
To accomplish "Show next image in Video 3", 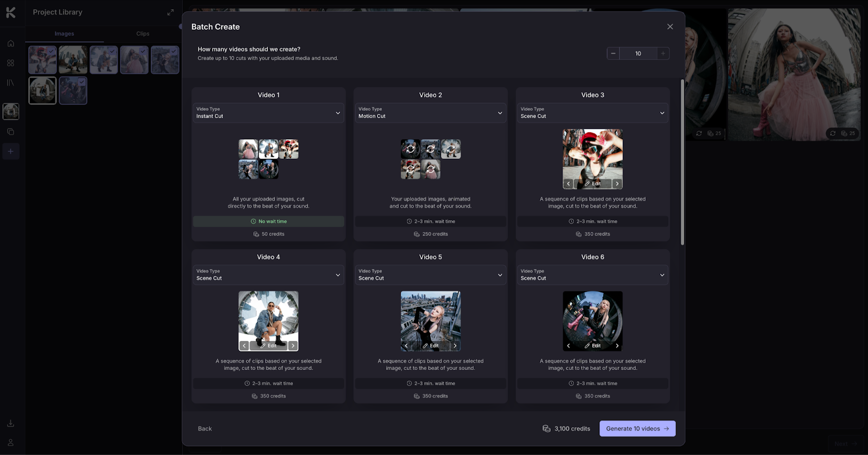I will tap(617, 184).
